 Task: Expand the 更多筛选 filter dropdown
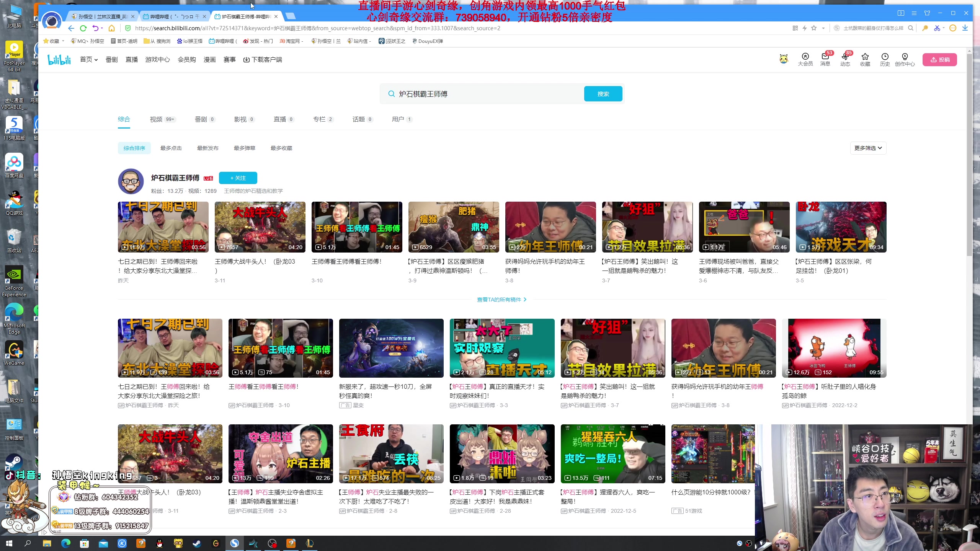[868, 148]
